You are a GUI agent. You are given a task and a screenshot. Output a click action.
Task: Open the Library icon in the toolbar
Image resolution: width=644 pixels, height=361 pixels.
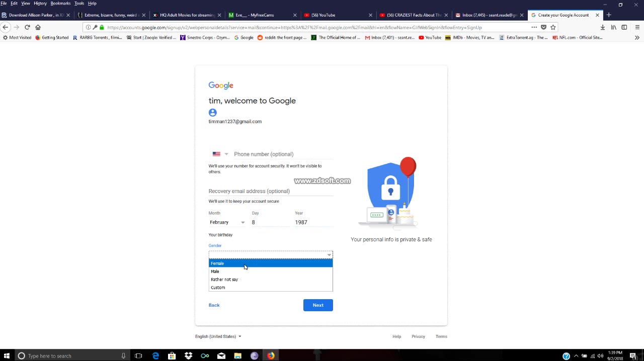click(x=613, y=27)
